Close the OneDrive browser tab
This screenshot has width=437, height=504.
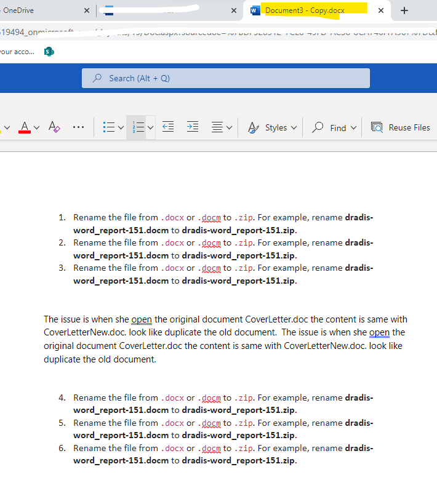87,10
